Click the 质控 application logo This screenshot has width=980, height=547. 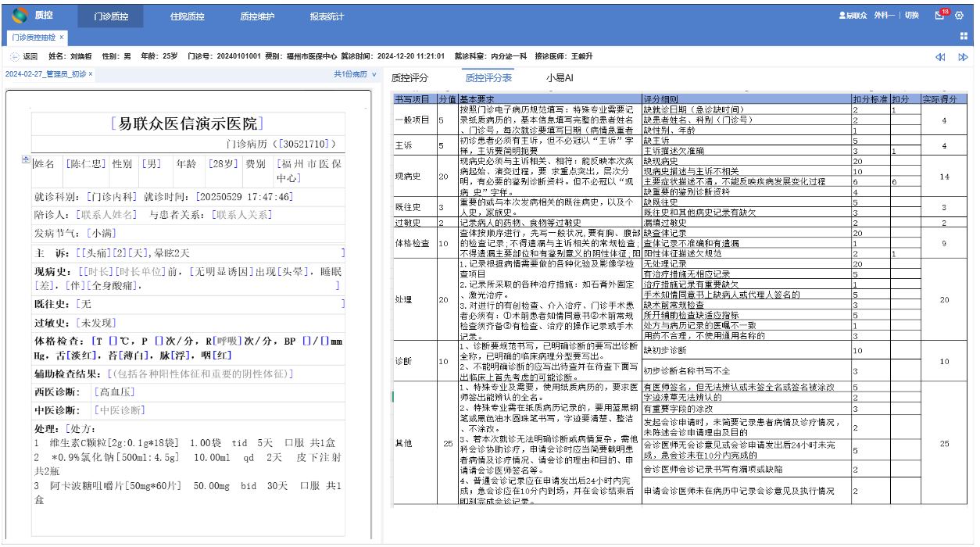pos(20,15)
